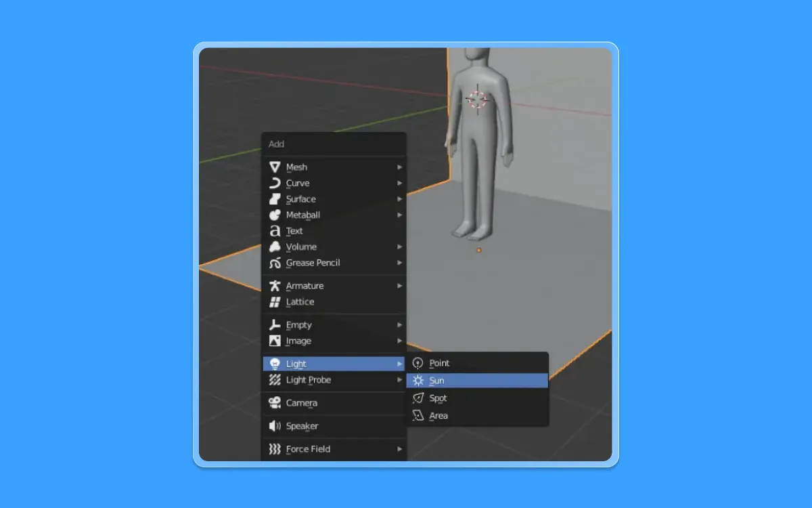Click the Mesh triangle icon
The width and height of the screenshot is (812, 508).
[275, 167]
